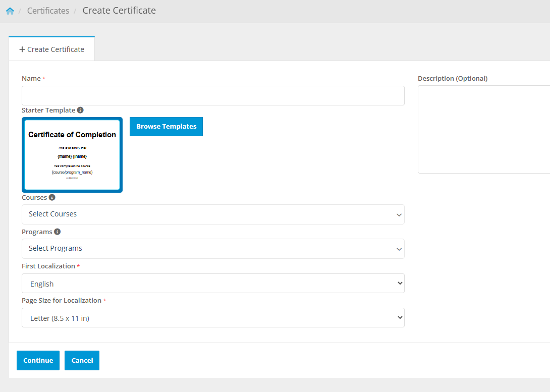
Task: Open Page Size Letter dropdown
Action: click(x=213, y=318)
